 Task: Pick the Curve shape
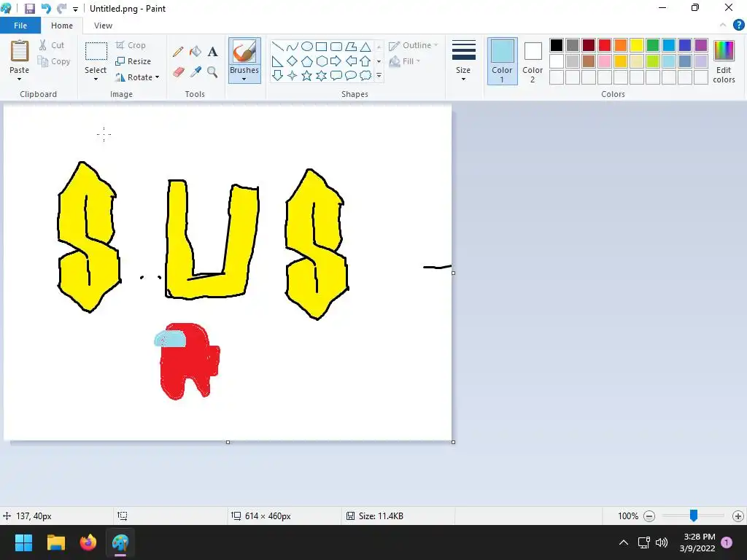coord(292,47)
